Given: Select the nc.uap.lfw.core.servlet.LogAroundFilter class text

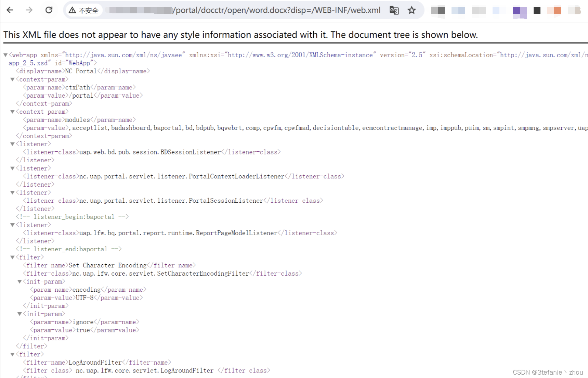Looking at the screenshot, I should (145, 370).
